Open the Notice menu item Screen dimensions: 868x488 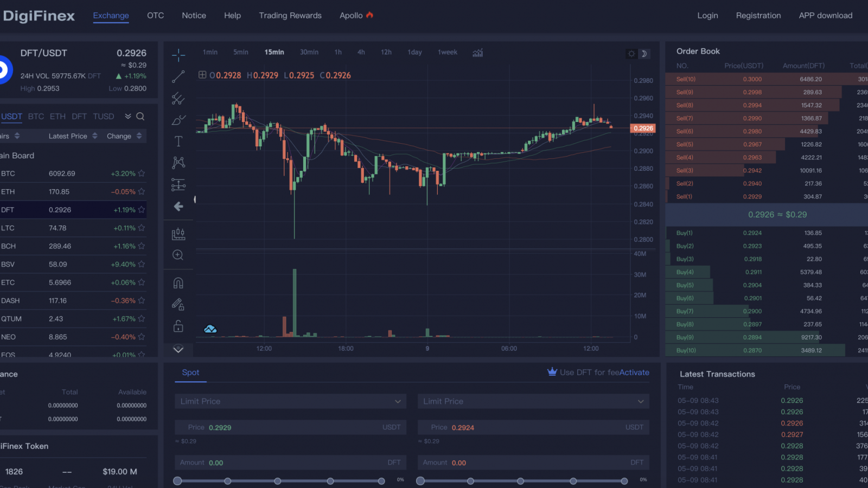[x=194, y=15]
